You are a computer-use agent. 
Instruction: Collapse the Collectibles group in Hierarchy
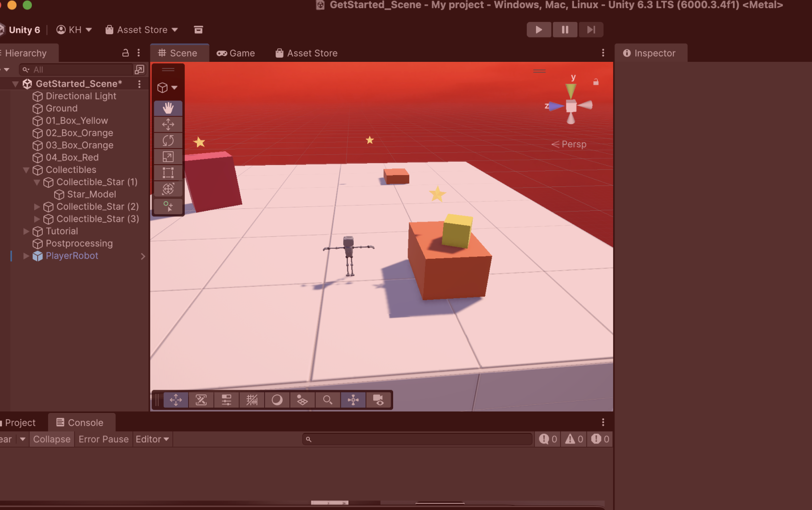26,170
